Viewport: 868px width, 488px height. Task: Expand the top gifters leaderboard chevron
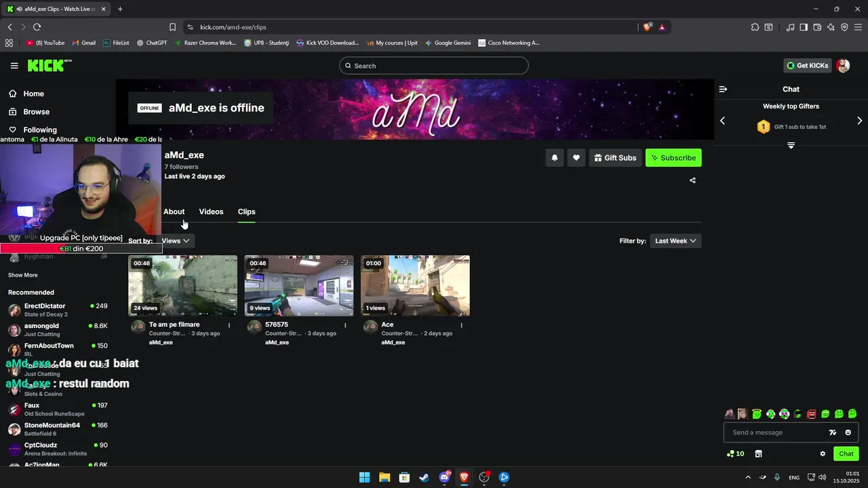[791, 145]
